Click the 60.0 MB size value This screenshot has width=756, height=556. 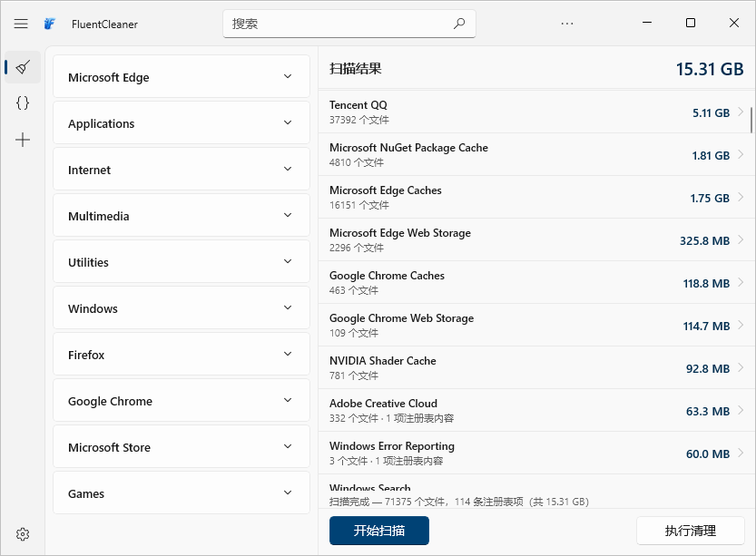pos(708,454)
